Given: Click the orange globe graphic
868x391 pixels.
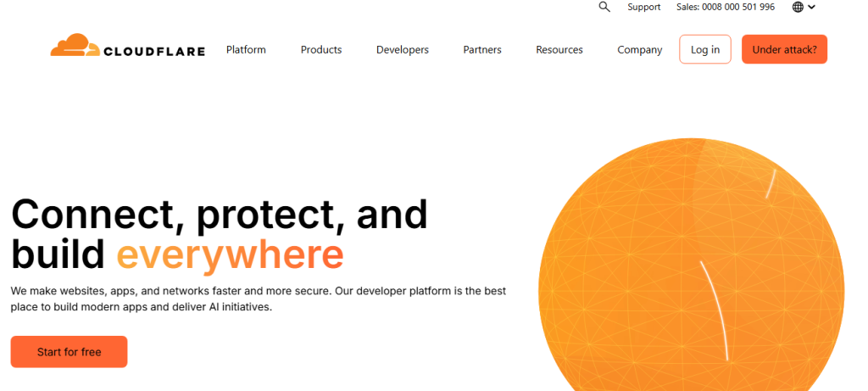Looking at the screenshot, I should tap(692, 265).
